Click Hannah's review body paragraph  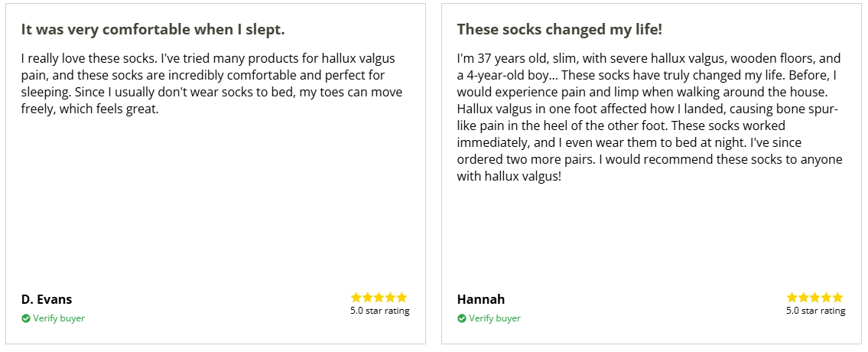(x=649, y=117)
